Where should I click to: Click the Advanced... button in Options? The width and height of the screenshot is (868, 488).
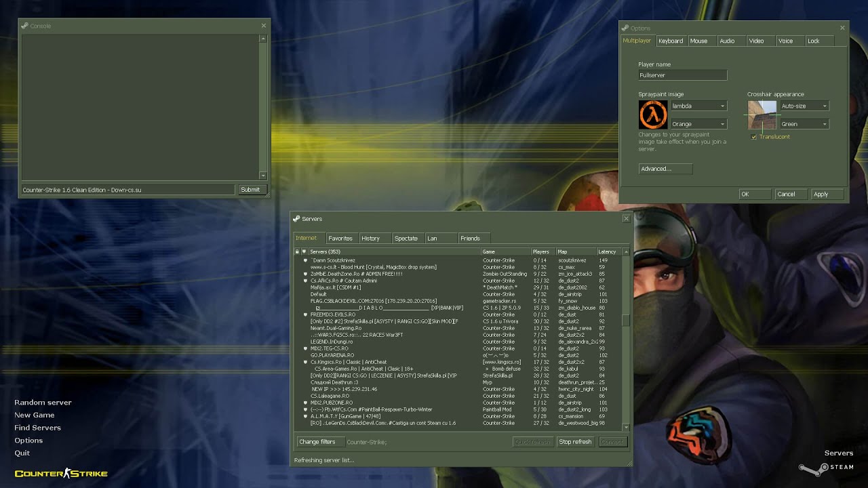665,169
